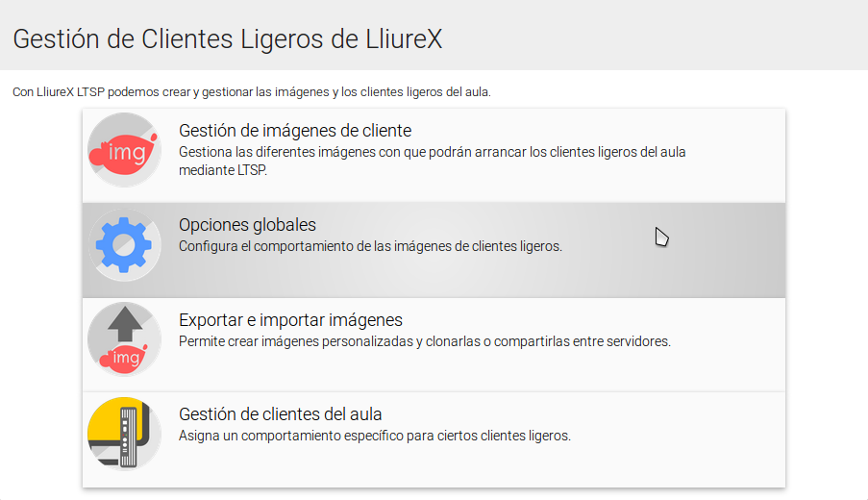Click the yellow classroom clients computer icon
The height and width of the screenshot is (500, 868).
124,433
